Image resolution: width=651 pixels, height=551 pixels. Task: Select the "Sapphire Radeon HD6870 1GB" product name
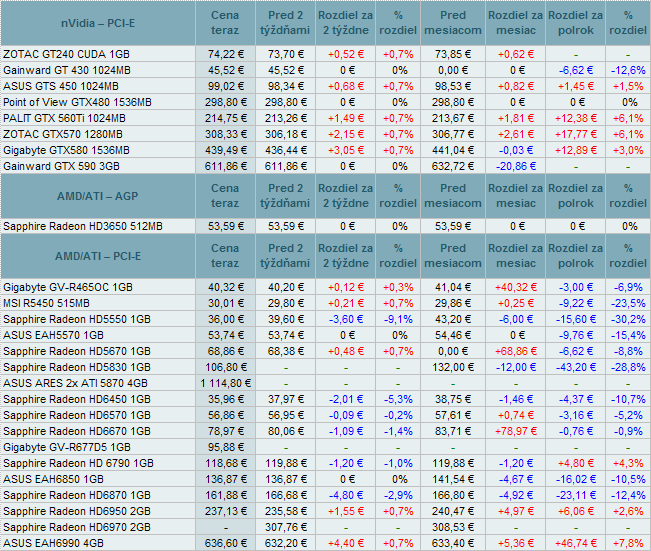click(77, 495)
